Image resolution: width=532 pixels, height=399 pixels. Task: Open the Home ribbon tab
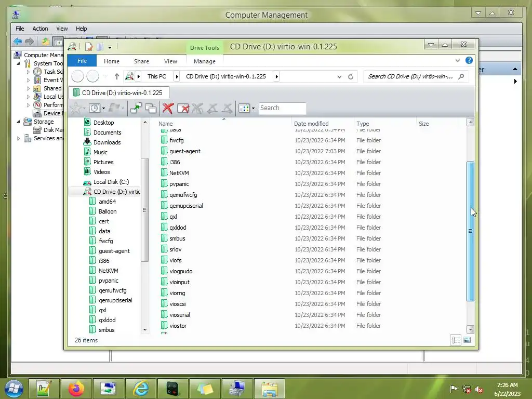[x=112, y=61]
